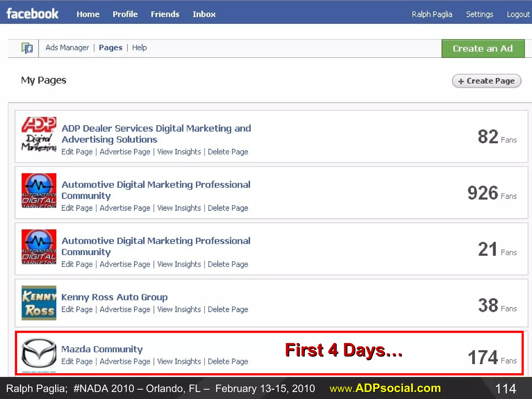Delete Page for Kenny Ross Auto Group

(x=228, y=309)
